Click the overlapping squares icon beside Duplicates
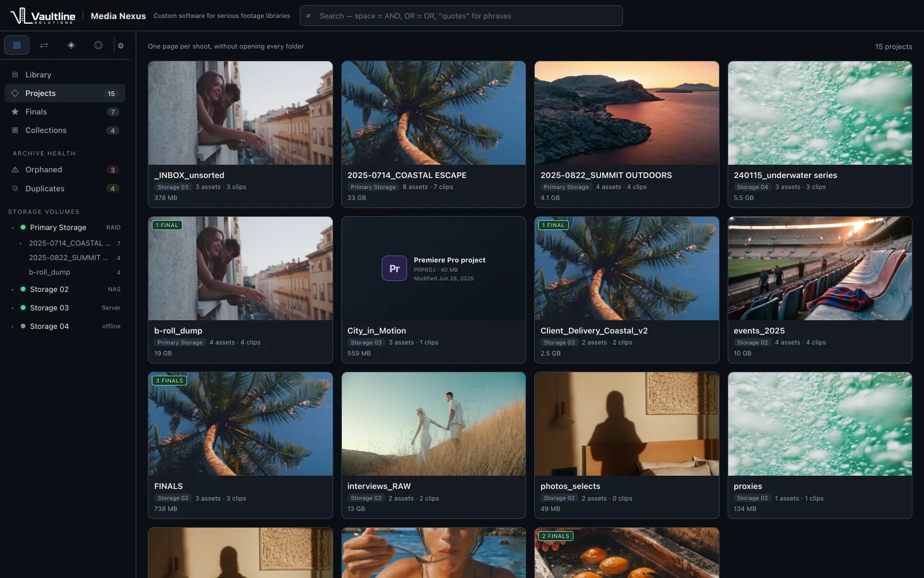 pos(15,188)
